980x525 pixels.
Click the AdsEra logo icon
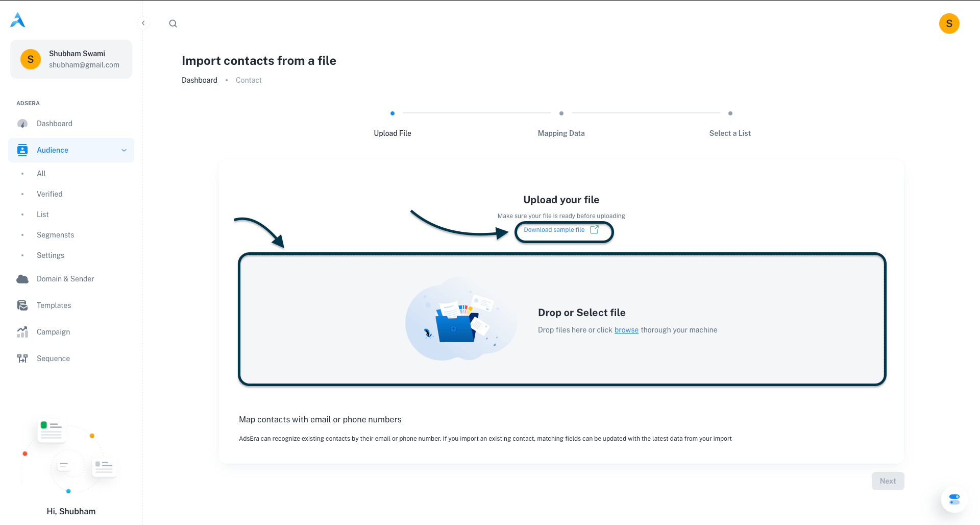coord(18,20)
